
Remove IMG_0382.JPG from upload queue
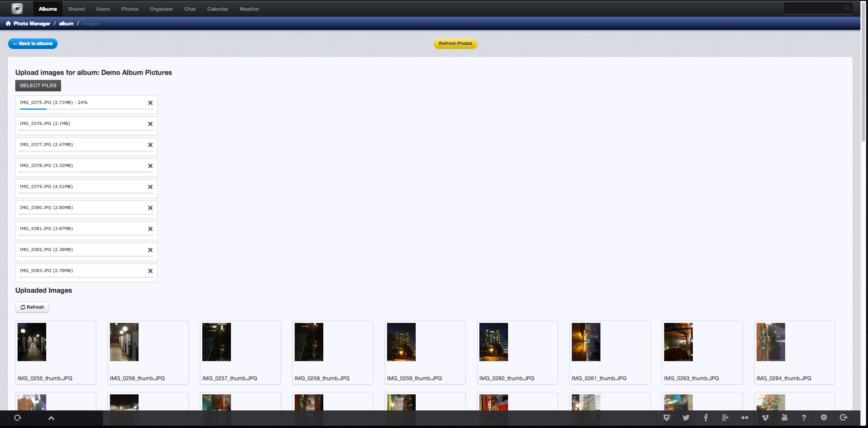point(150,250)
